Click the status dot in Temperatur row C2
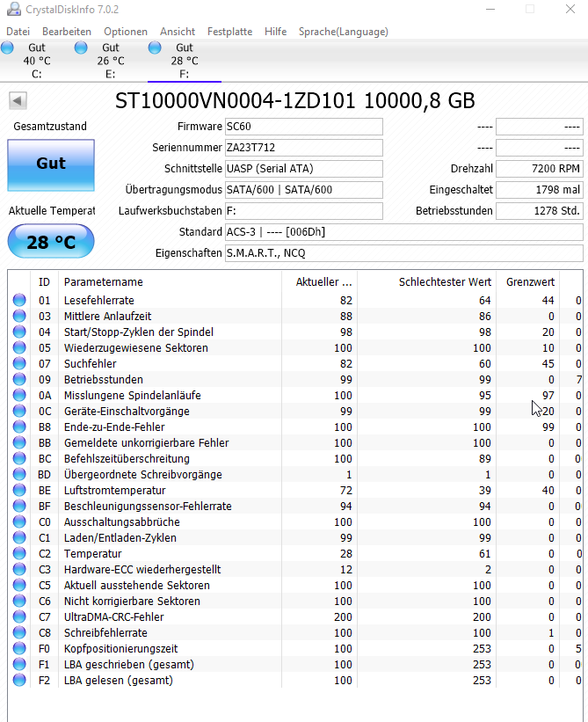 (19, 553)
